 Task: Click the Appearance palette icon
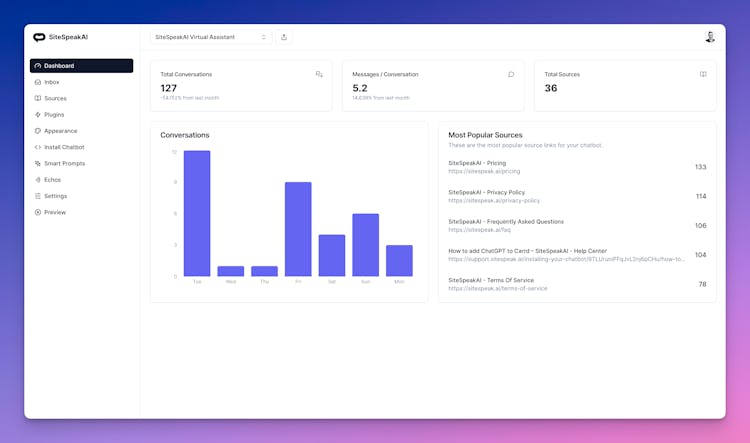coord(38,131)
